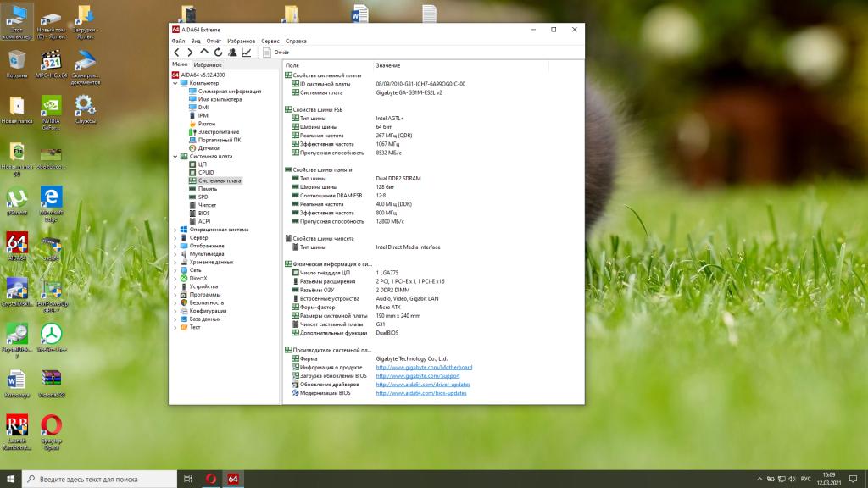Collapse the Системная плата tree group
The height and width of the screenshot is (488, 868).
pos(175,157)
